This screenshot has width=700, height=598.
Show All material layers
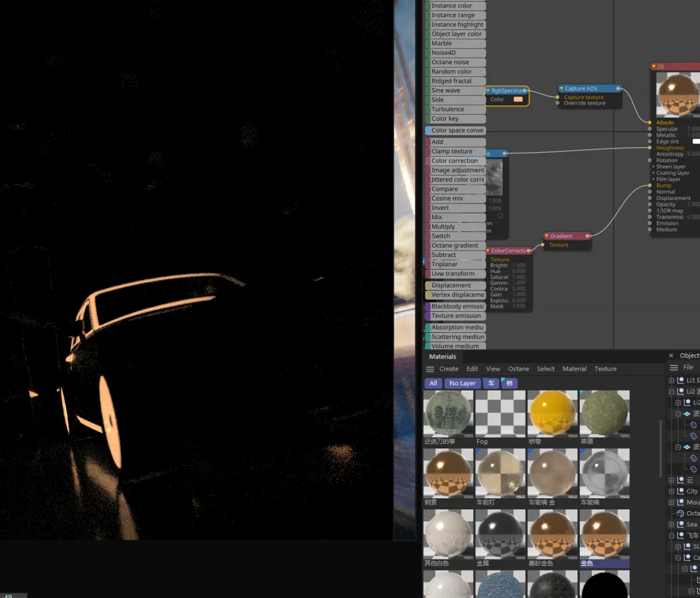433,383
